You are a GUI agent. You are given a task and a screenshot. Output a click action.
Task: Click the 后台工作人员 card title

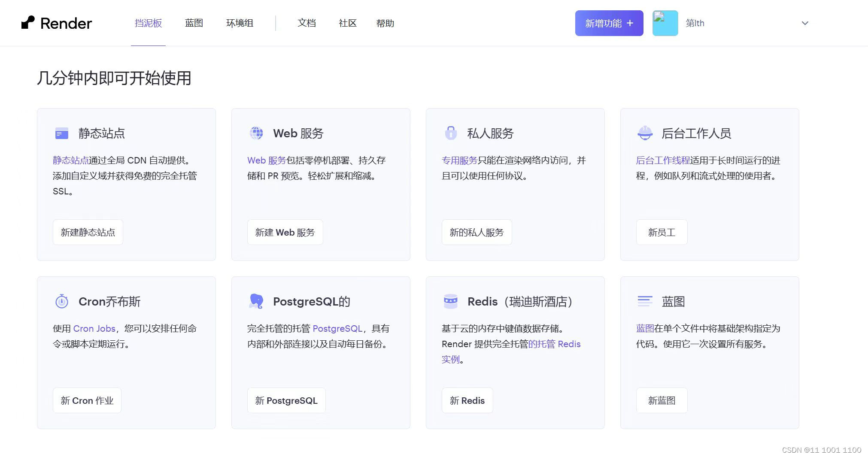point(697,133)
